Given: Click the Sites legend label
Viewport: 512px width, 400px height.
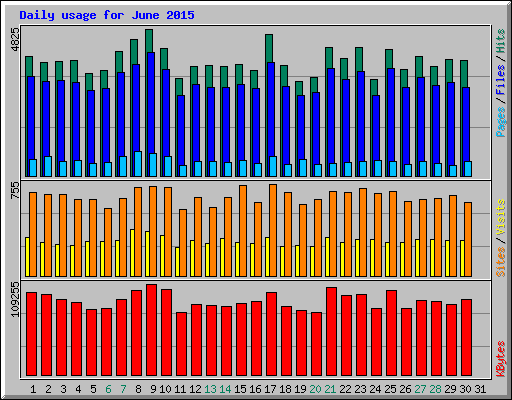Looking at the screenshot, I should click(501, 262).
